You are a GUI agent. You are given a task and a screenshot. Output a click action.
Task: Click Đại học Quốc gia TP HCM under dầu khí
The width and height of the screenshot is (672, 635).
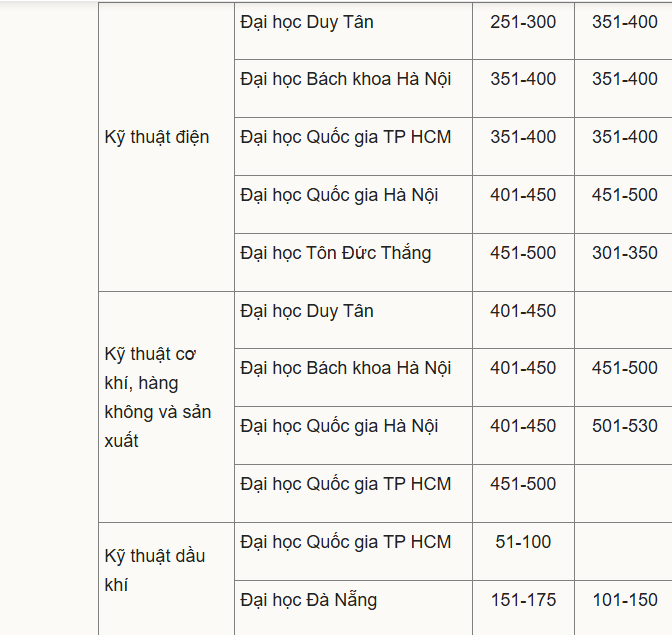(x=346, y=542)
